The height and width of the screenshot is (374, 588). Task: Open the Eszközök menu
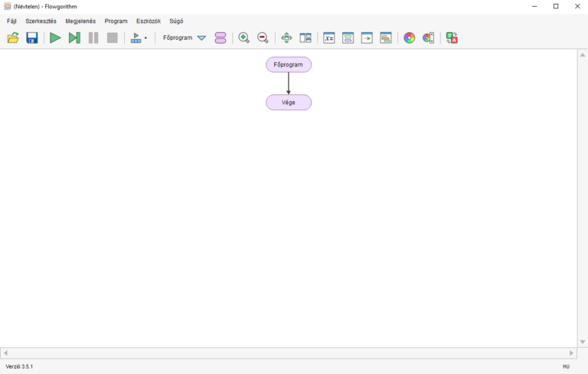coord(149,21)
